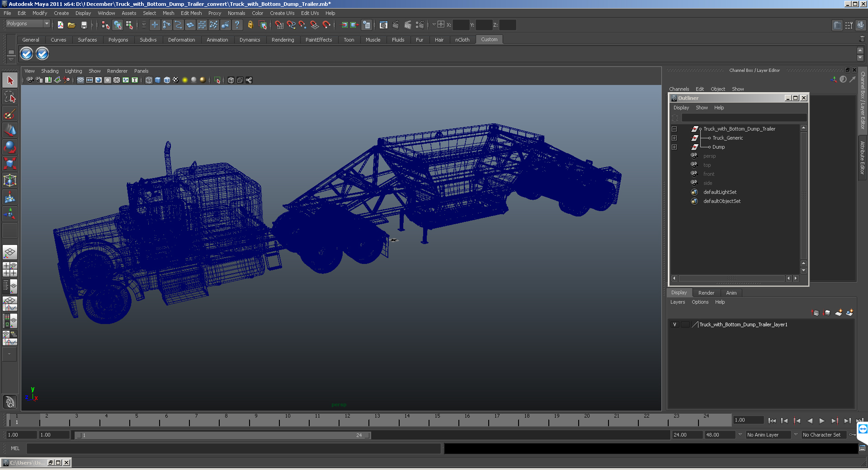Open the Render View window icon
Viewport: 868px width, 470px height.
coord(383,25)
